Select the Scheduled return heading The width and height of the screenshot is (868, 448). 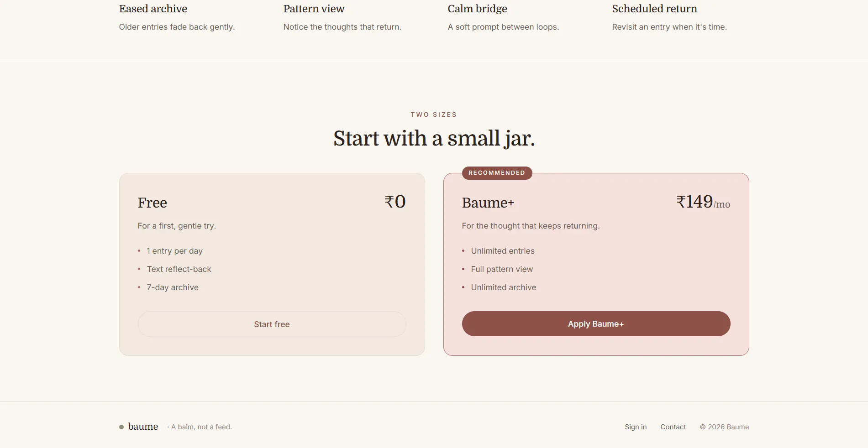pos(654,9)
